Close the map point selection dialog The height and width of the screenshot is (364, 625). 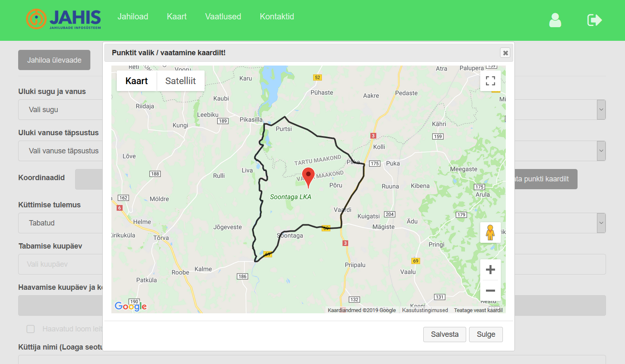tap(505, 53)
